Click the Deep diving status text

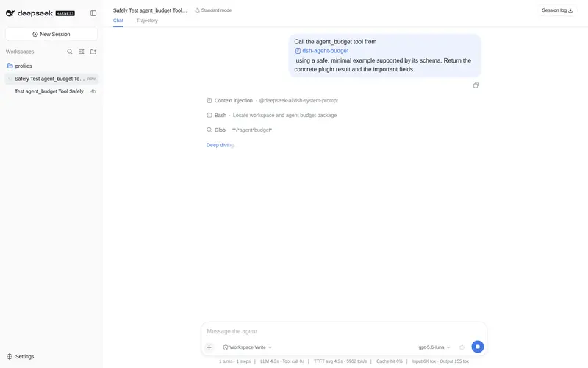coord(220,145)
